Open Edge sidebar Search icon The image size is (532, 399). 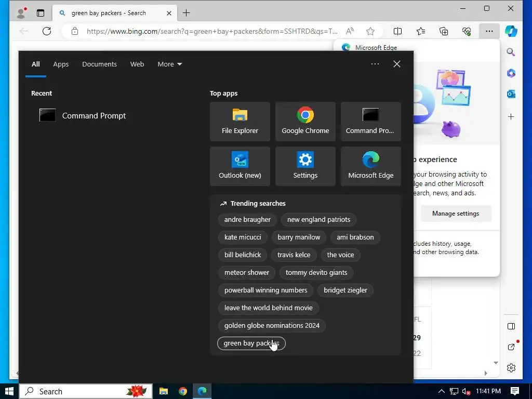511,52
